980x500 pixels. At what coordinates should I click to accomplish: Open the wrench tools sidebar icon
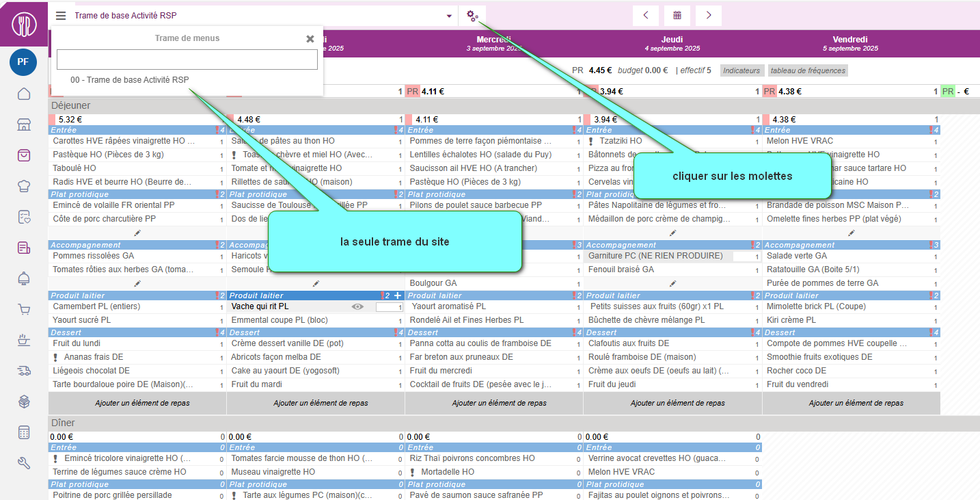[24, 463]
